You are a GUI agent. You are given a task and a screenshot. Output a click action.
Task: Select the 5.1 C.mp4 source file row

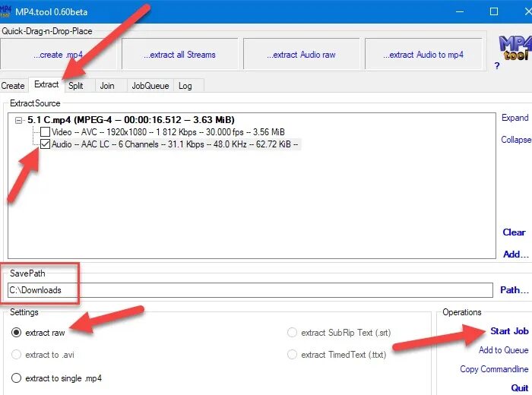[x=131, y=120]
